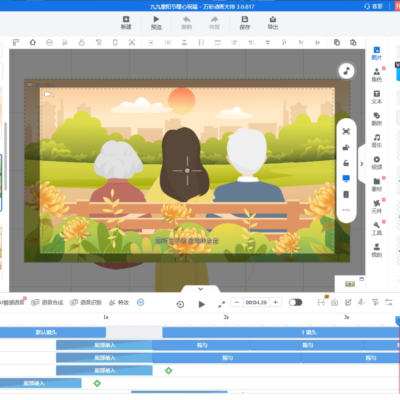Click the green diamond keyframe on bottom track
The width and height of the screenshot is (400, 400).
tap(97, 383)
